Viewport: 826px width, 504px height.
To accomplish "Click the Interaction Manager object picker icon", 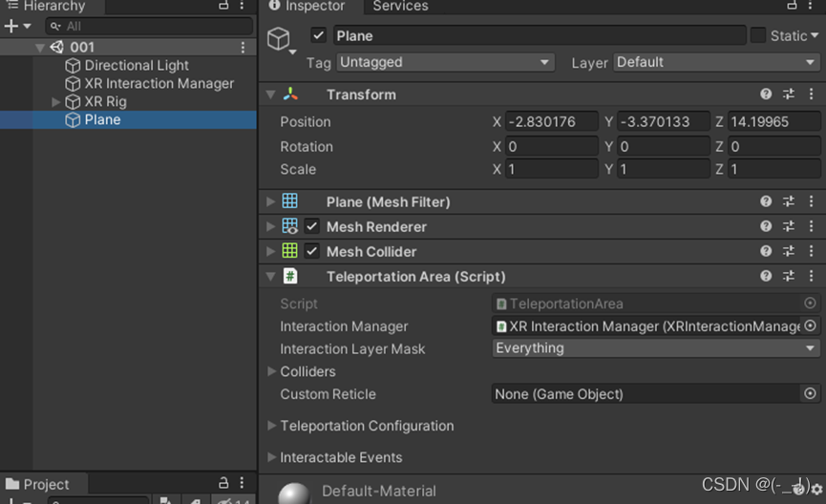I will tap(810, 326).
